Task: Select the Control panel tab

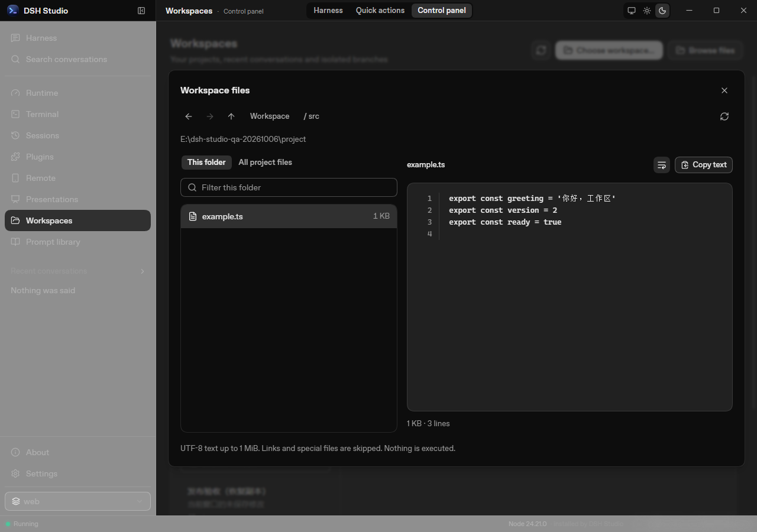Action: click(x=442, y=11)
